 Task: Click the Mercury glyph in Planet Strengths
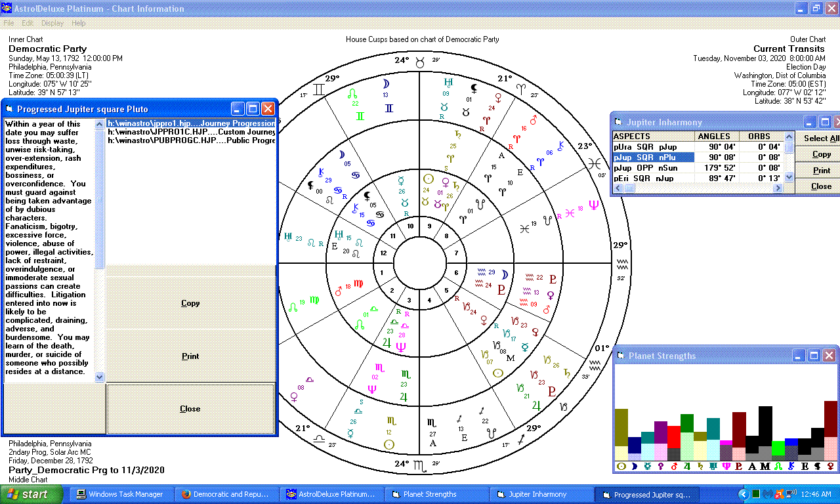648,467
